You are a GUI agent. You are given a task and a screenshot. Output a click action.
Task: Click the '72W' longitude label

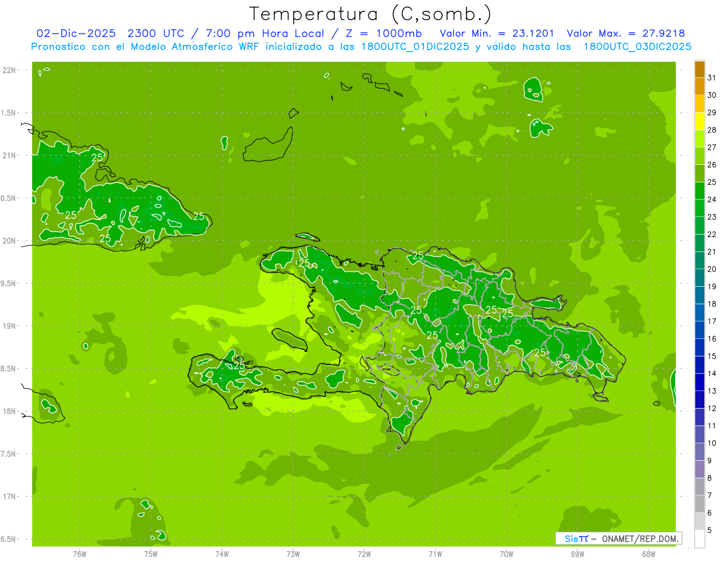(364, 554)
